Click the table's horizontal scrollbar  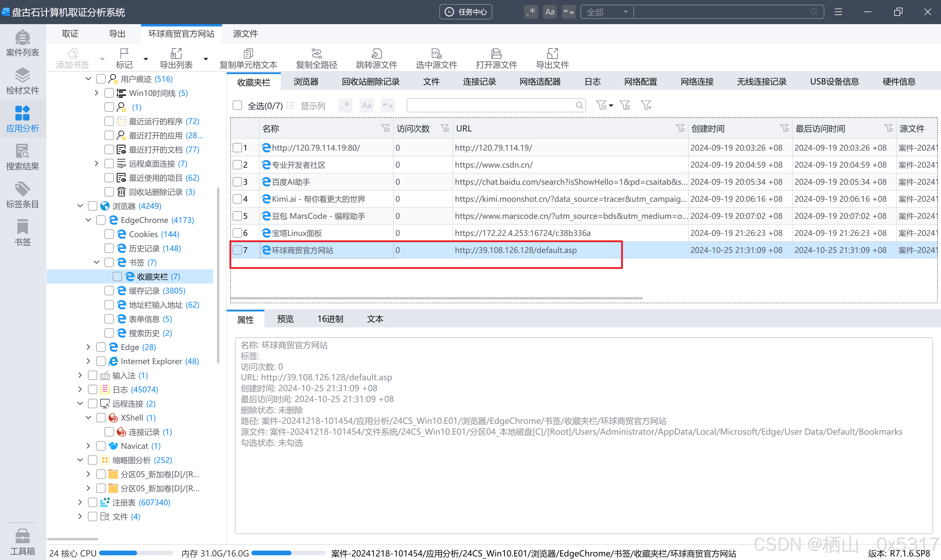437,298
